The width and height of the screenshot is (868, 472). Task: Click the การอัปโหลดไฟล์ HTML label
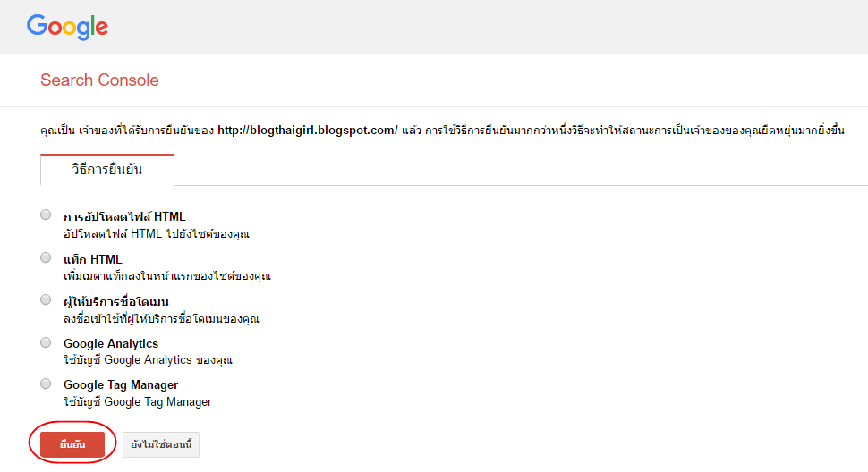124,216
